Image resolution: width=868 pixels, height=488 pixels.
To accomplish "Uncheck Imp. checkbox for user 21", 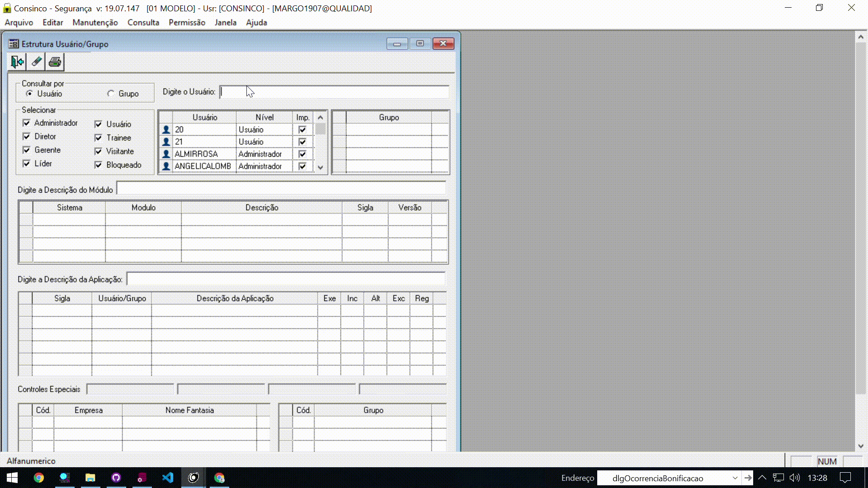I will pyautogui.click(x=302, y=142).
